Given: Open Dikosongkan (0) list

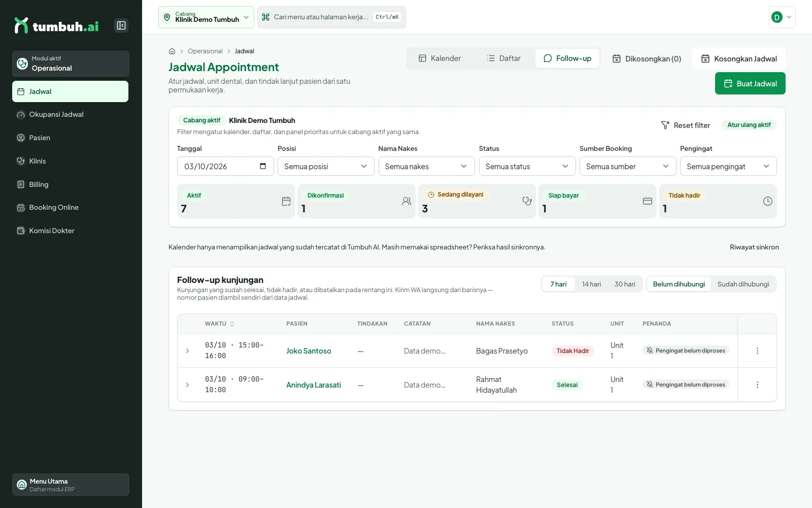Looking at the screenshot, I should 647,58.
